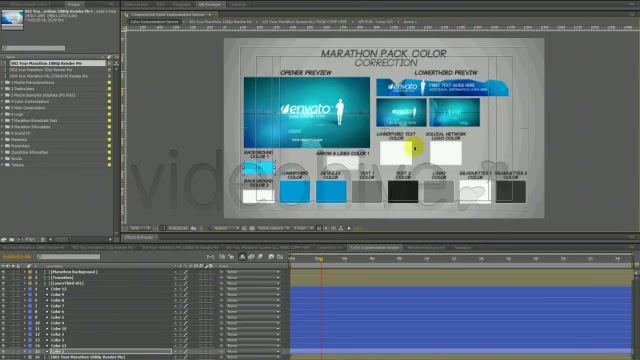Toggle transparency grid icon in viewer toolbar
Image resolution: width=640 pixels, height=360 pixels.
click(252, 228)
